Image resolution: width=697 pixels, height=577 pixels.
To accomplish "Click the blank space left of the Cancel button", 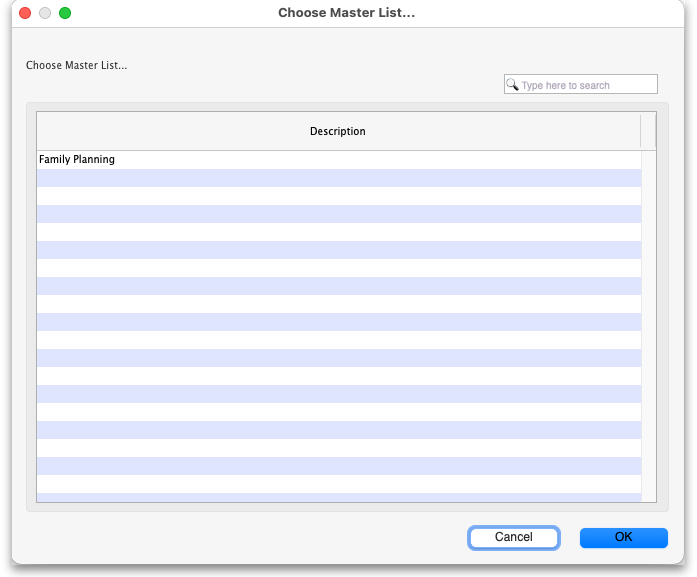I will [250, 537].
